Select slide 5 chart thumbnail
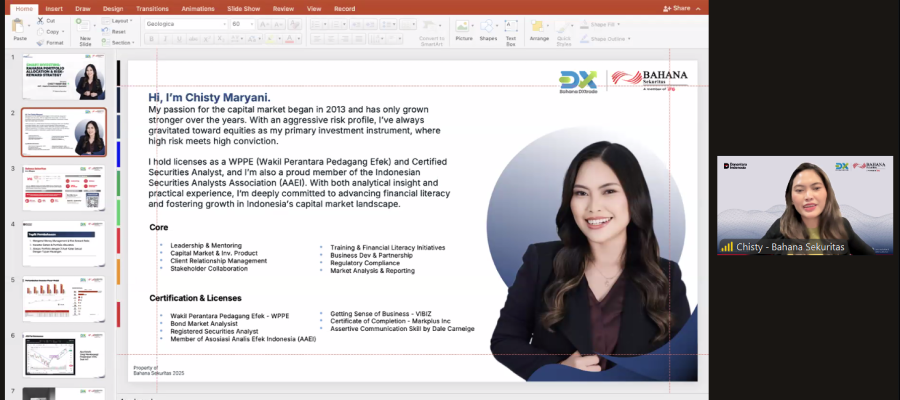The width and height of the screenshot is (900, 400). 64,299
